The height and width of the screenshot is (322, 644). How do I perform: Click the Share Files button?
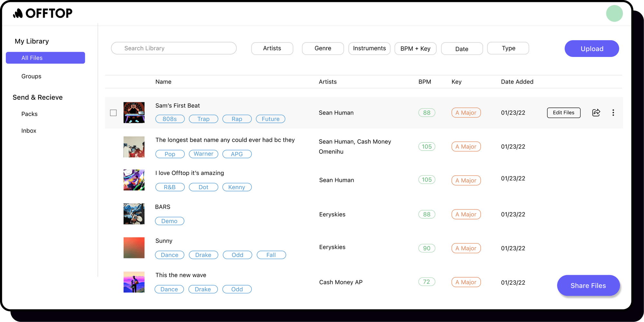pyautogui.click(x=588, y=285)
